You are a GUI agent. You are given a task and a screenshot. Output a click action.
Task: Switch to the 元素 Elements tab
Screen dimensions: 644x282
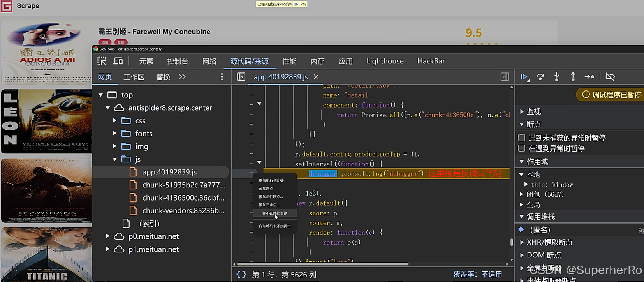tap(146, 61)
